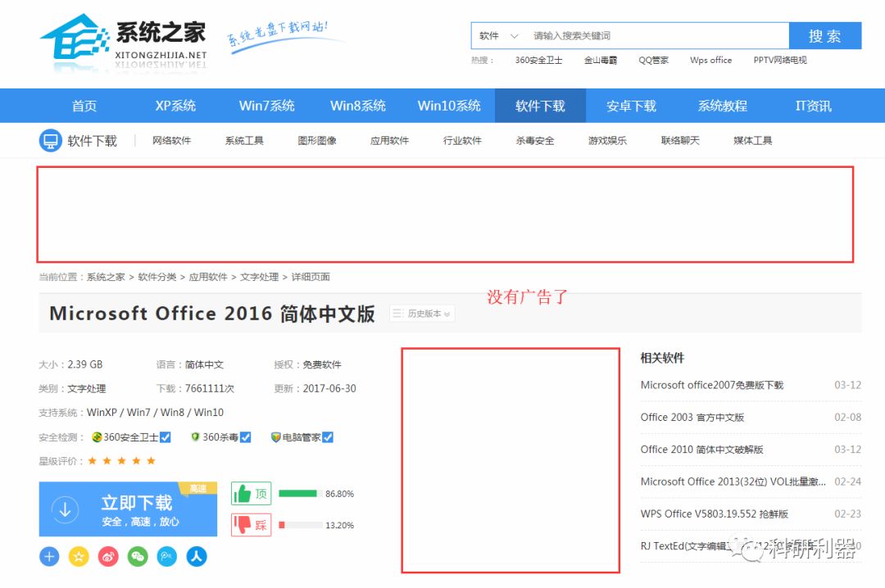Click the blue monitor icon beside 软件下载

click(50, 141)
